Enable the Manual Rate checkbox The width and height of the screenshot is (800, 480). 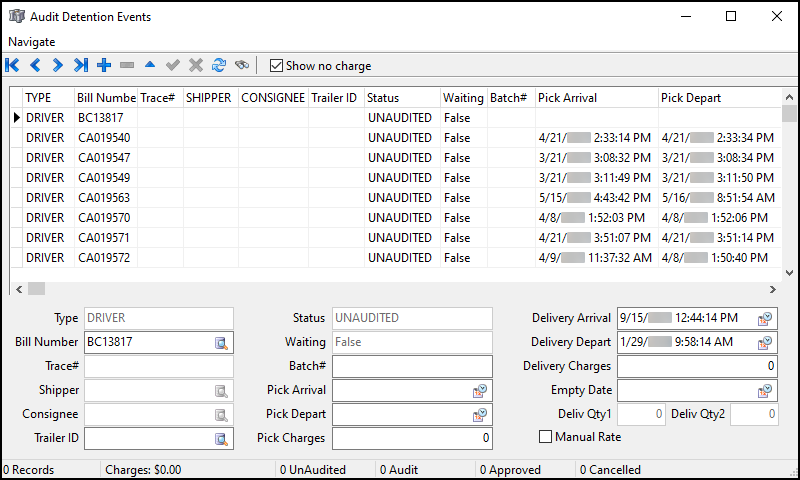546,437
